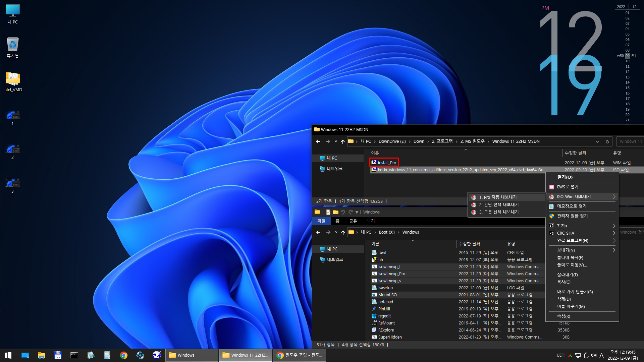Expand the ISO-Wim 내보내기 submenu
Screen dimensions: 644x362
(582, 197)
